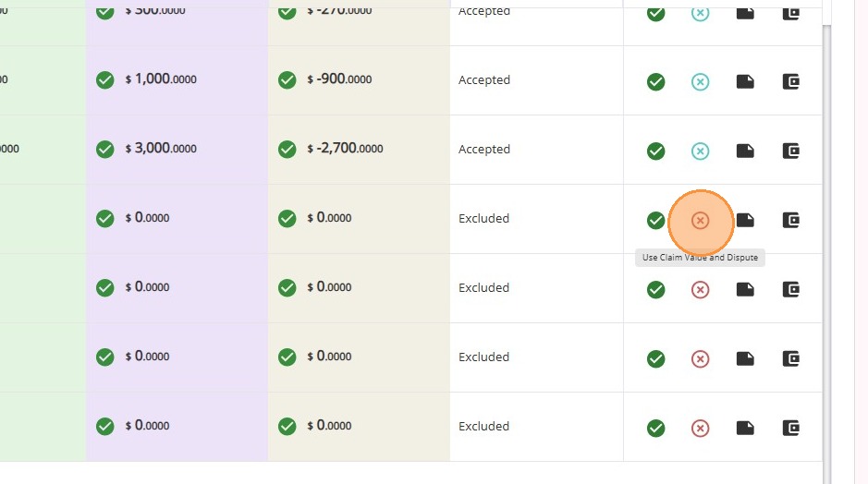Viewport: 868px width, 484px height.
Task: Click the teal dispute X in the $1,000 row
Action: [x=701, y=81]
